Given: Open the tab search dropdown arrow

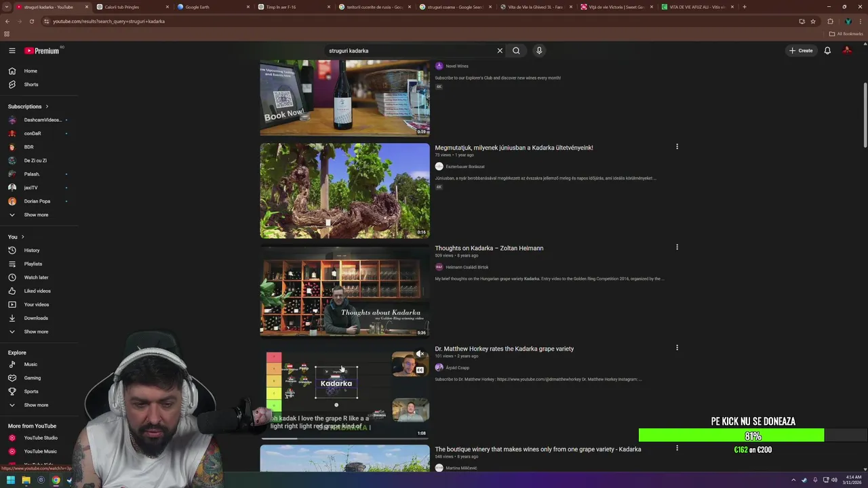Looking at the screenshot, I should click(x=7, y=7).
